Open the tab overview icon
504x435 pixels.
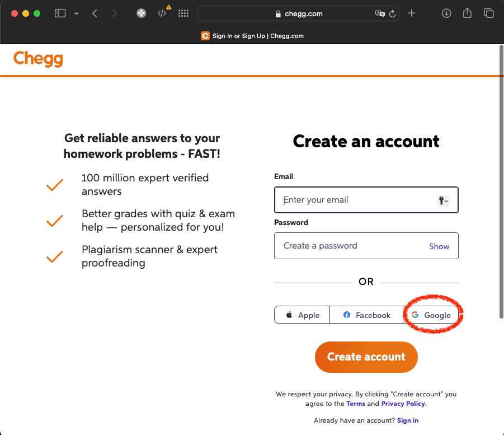[488, 13]
